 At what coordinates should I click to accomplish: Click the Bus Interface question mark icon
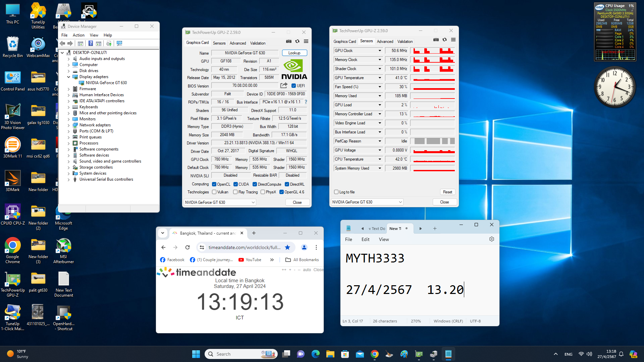[306, 102]
